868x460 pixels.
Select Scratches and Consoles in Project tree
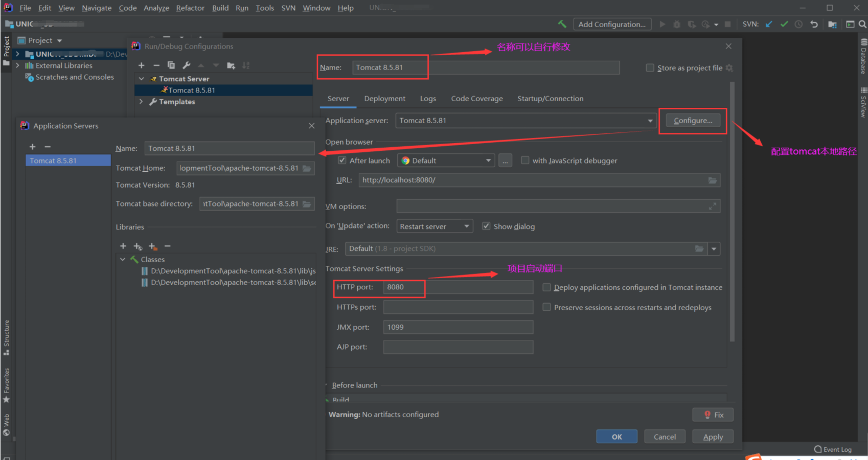coord(75,77)
